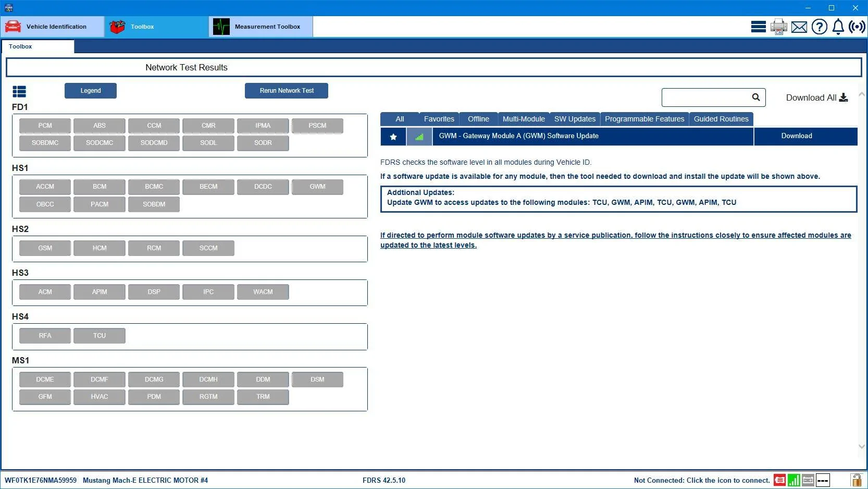Click the Download All arrow icon
Viewport: 868px width, 489px height.
click(844, 97)
